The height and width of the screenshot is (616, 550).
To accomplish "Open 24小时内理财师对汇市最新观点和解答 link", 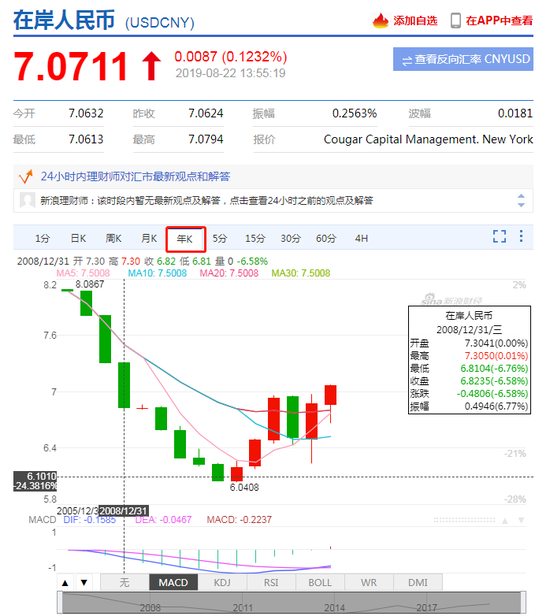I will click(135, 176).
